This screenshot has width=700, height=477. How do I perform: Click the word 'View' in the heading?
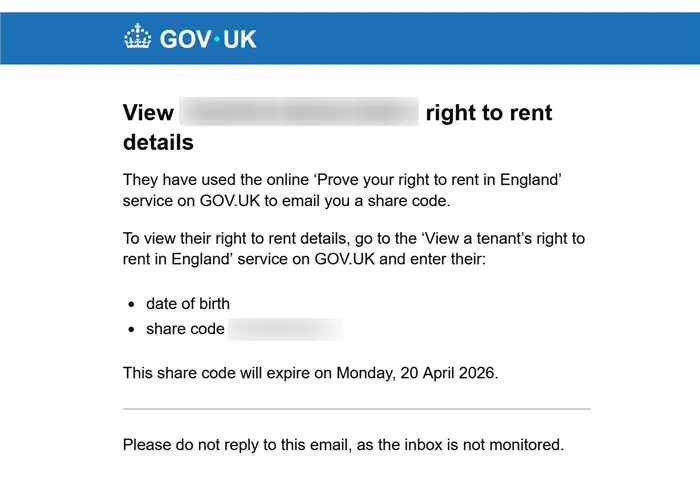click(x=148, y=112)
